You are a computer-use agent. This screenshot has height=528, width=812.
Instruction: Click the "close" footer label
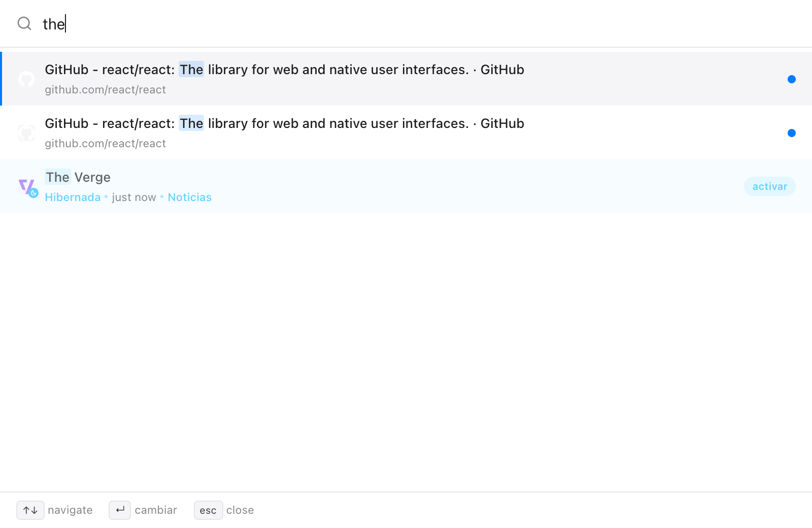pyautogui.click(x=240, y=510)
